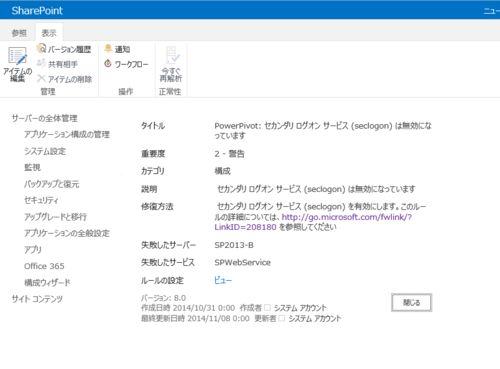500x369 pixels.
Task: Go to セキュリティ in sidebar
Action: pyautogui.click(x=41, y=200)
